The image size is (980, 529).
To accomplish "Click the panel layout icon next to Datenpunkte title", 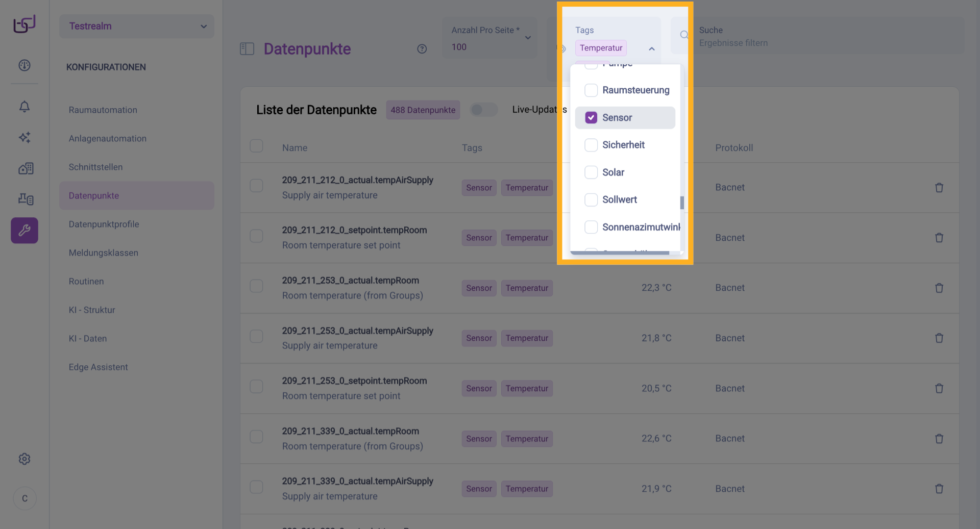I will [x=247, y=48].
